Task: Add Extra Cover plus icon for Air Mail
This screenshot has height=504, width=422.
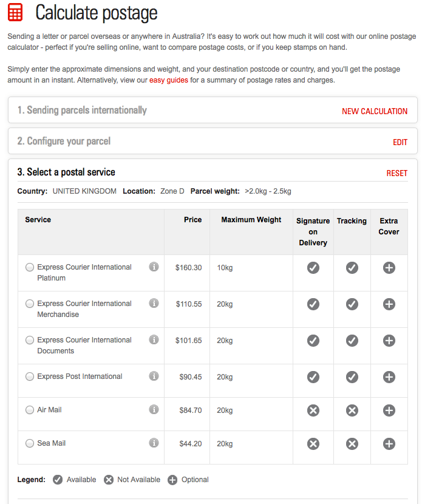Action: 389,410
